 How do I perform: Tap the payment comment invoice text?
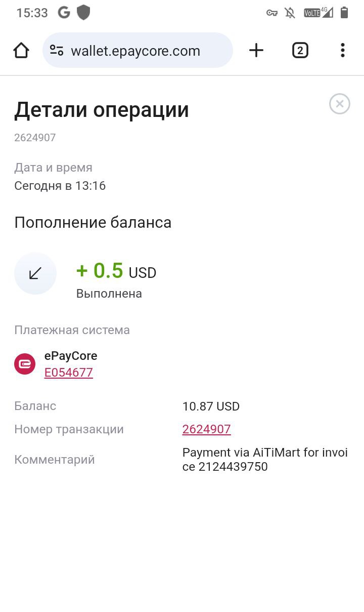pyautogui.click(x=265, y=460)
